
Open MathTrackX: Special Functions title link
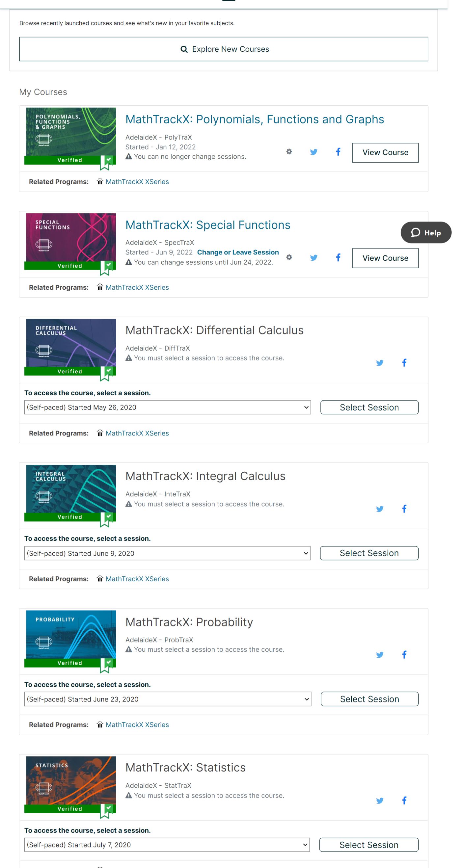[x=207, y=225]
